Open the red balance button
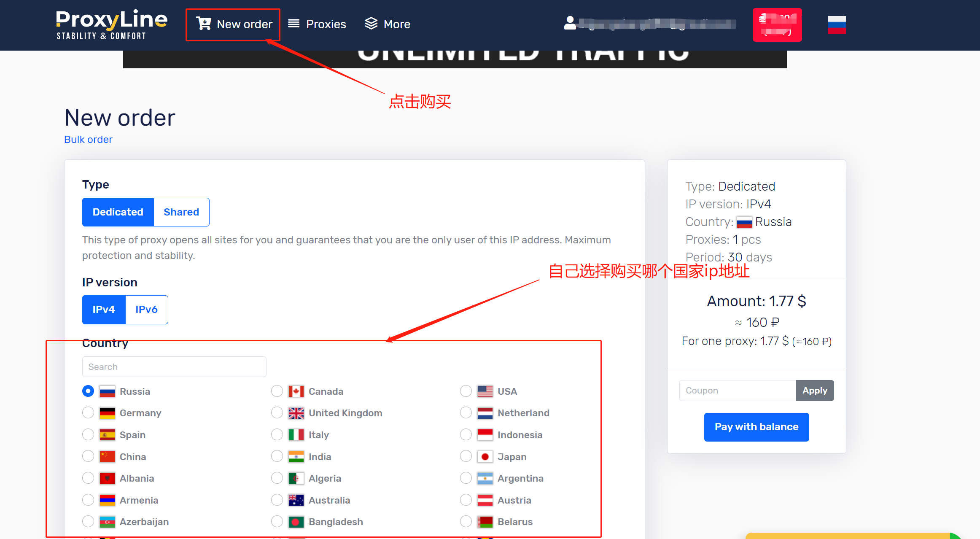The width and height of the screenshot is (980, 539). click(777, 25)
